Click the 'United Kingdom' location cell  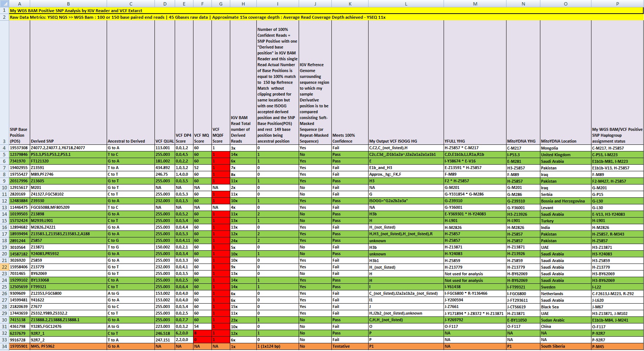(566, 155)
